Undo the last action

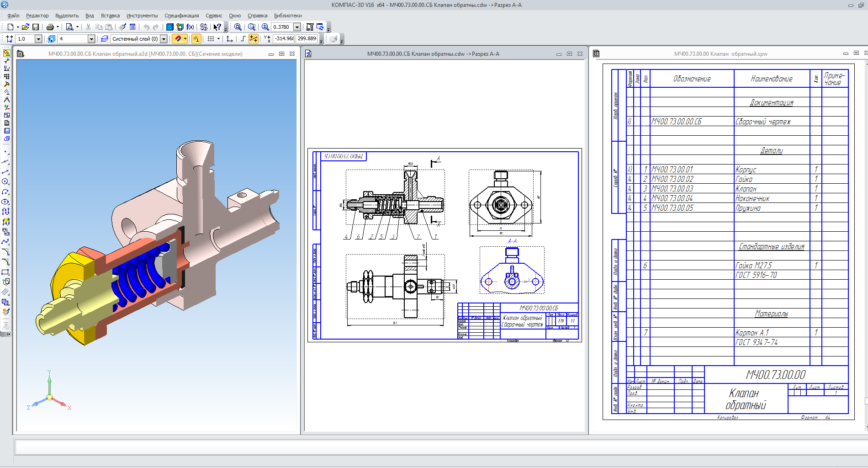(146, 27)
